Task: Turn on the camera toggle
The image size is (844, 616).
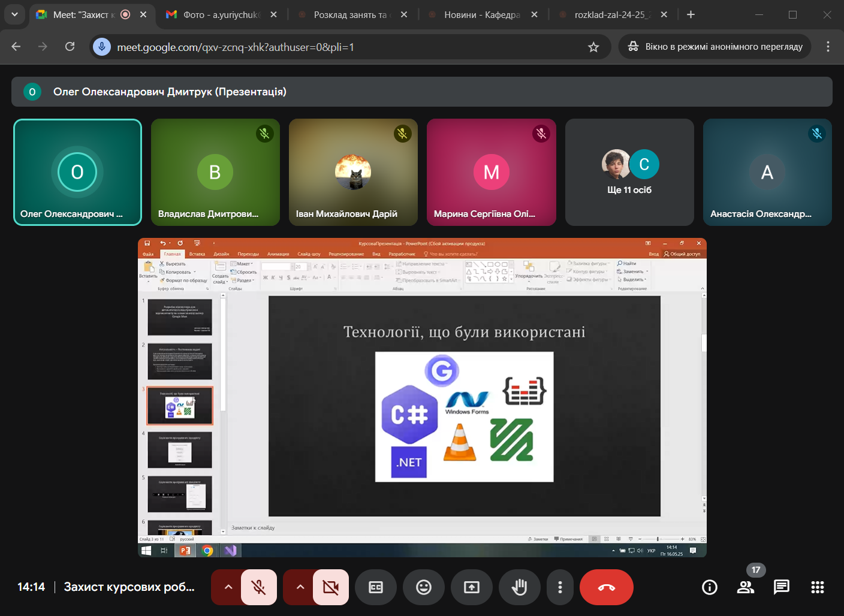Action: (331, 587)
